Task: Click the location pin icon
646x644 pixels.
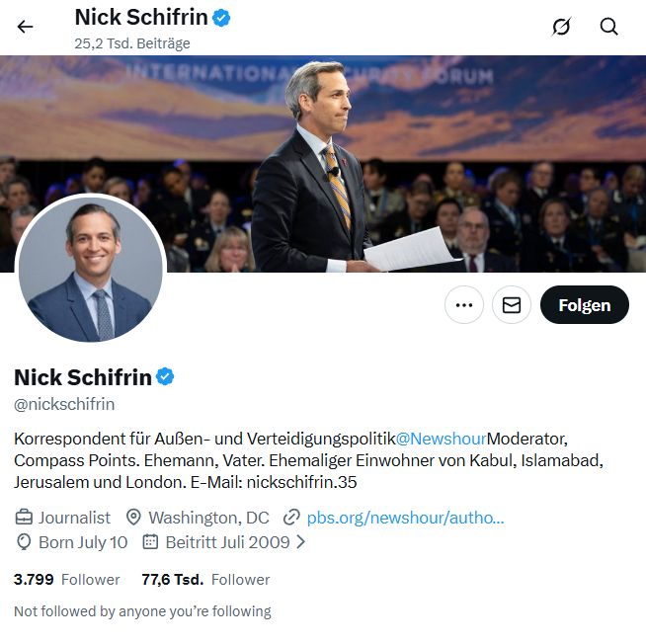Action: [x=133, y=518]
